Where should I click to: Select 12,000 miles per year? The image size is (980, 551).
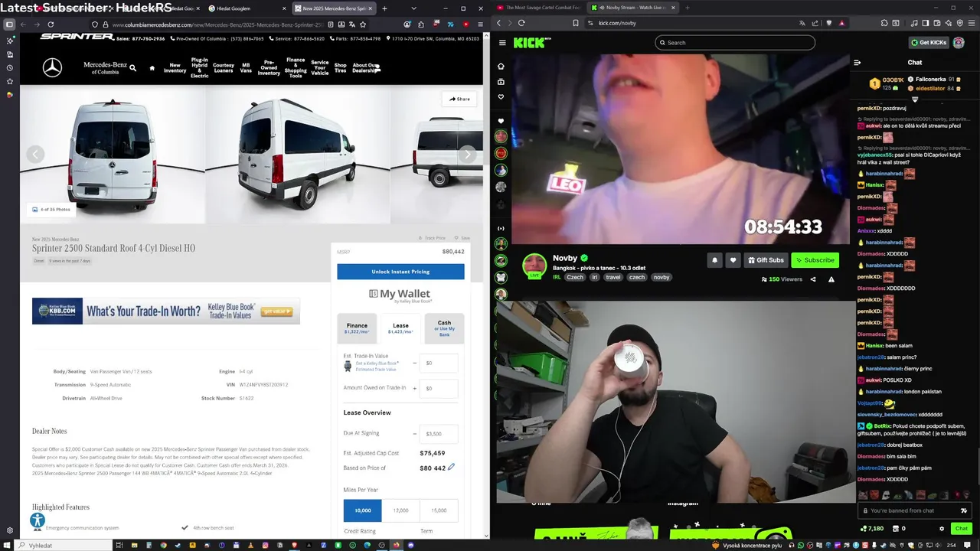click(x=400, y=510)
